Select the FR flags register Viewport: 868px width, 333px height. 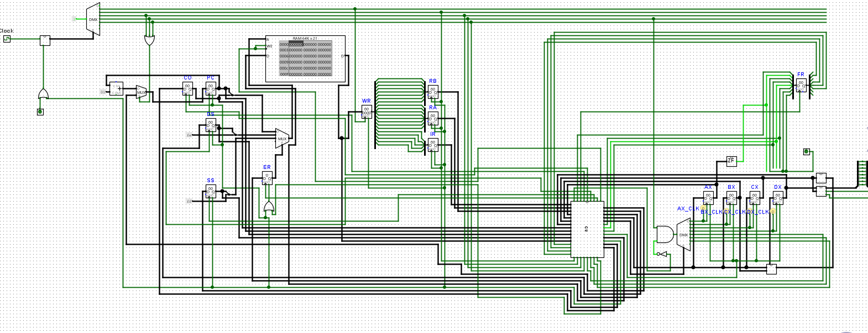click(x=801, y=86)
